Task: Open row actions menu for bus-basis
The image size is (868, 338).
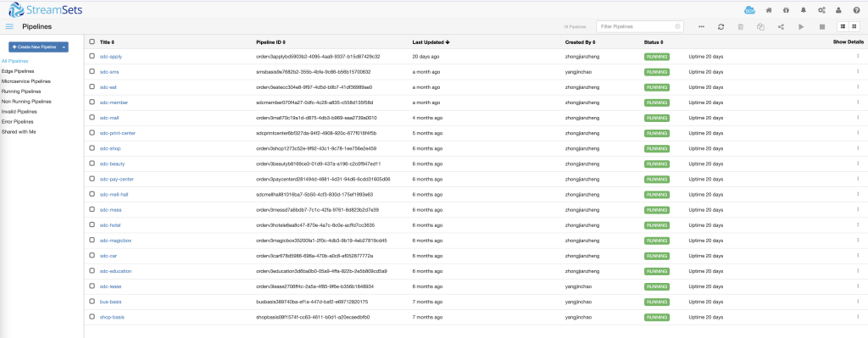Action: click(x=858, y=302)
